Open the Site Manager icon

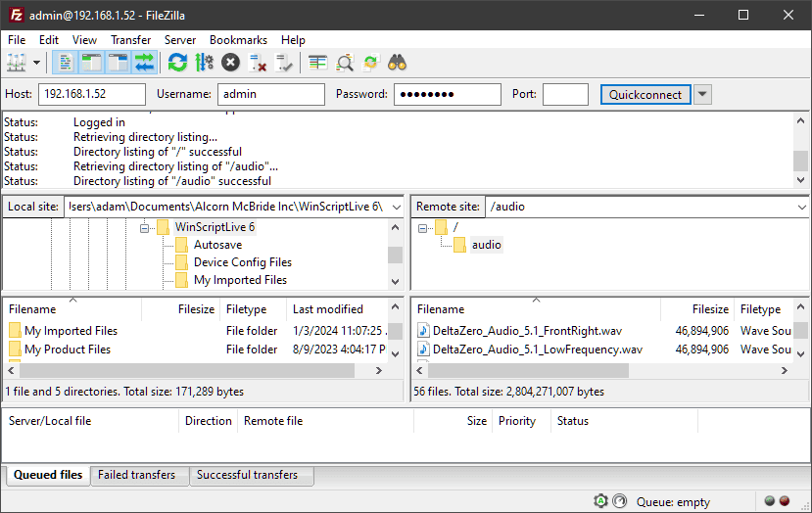[x=17, y=63]
